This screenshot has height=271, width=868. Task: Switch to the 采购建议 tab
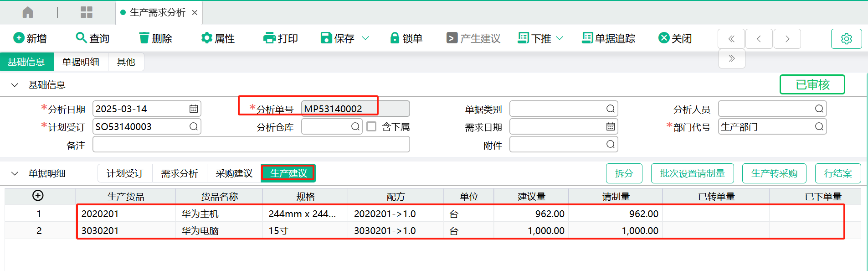pos(234,173)
